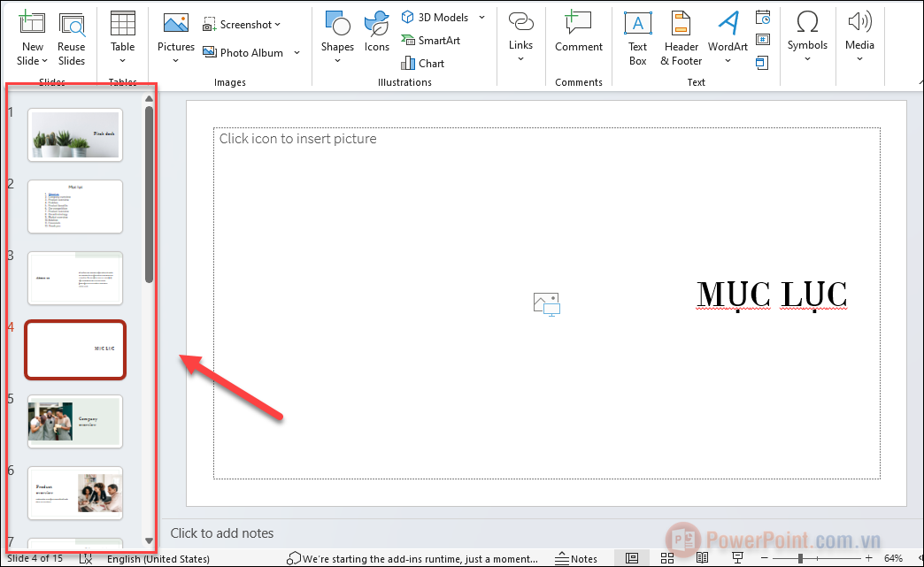Click the zoom in plus button

[868, 558]
